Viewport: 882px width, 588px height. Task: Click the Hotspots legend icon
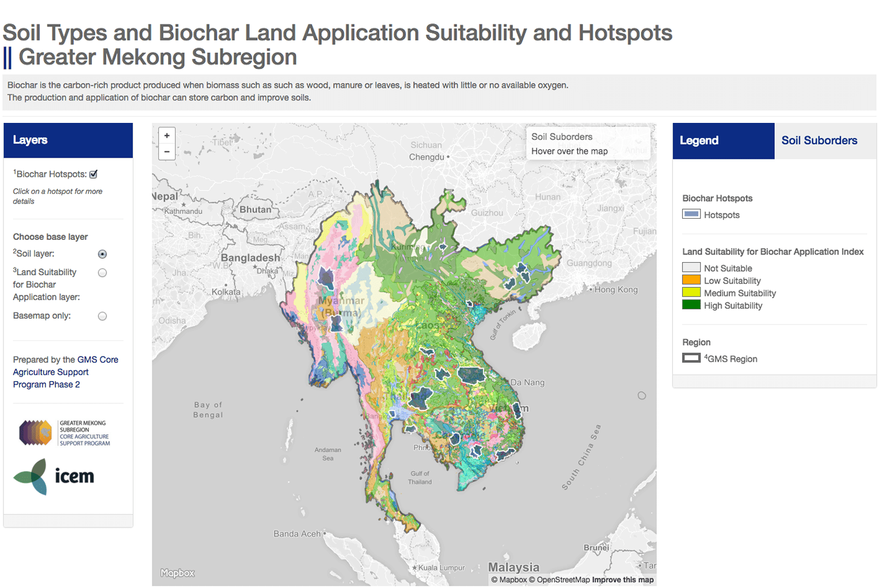[691, 214]
